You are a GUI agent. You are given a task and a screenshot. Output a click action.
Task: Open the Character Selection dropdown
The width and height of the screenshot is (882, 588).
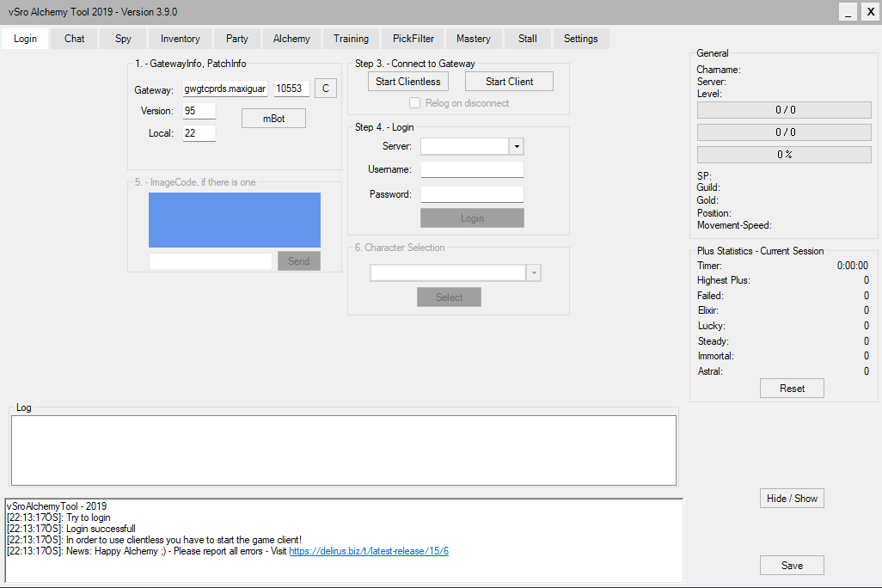click(x=533, y=273)
